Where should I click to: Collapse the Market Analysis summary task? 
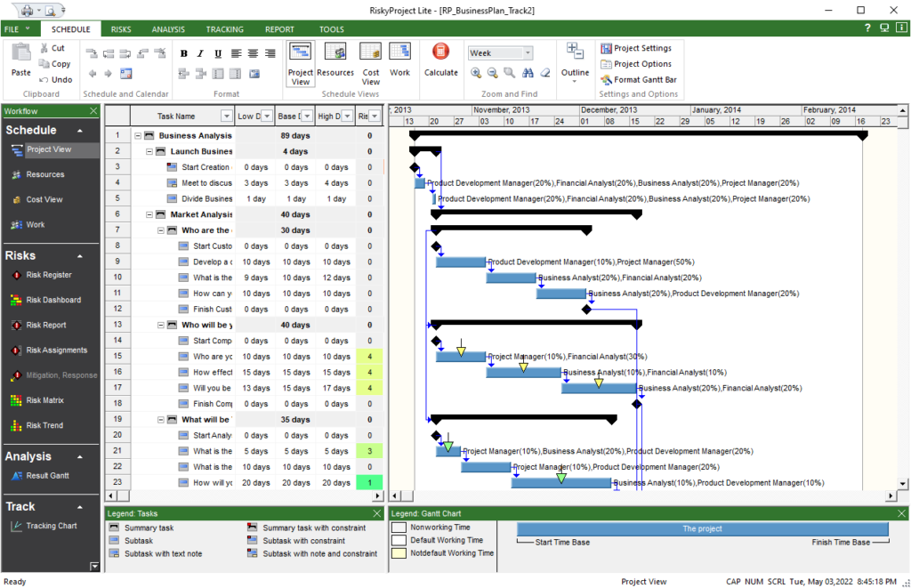149,214
